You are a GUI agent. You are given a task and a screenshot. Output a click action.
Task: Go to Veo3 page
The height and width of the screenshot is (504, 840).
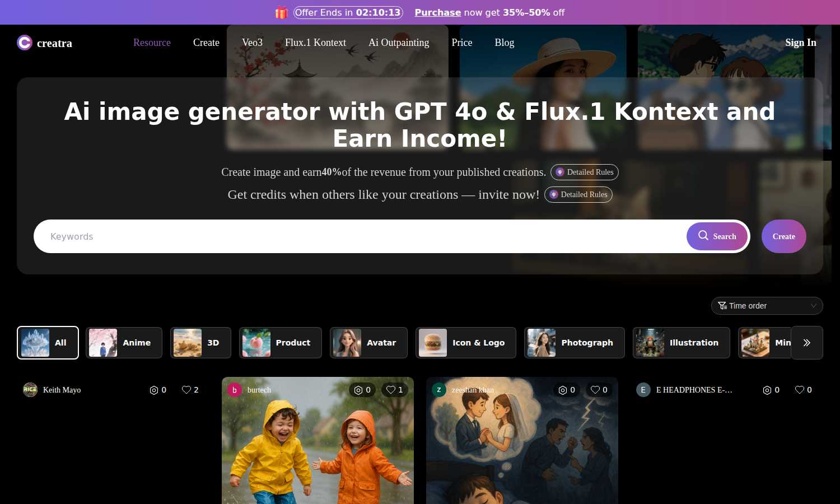(x=252, y=43)
